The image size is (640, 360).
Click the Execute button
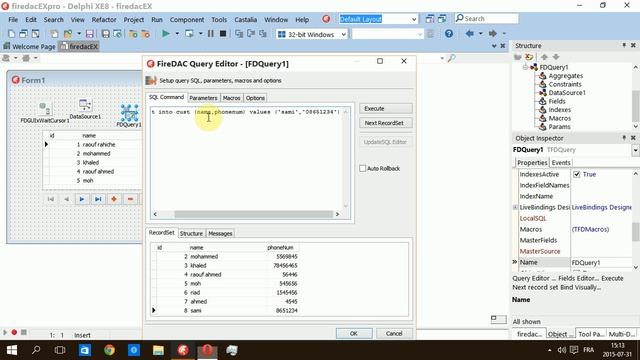tap(386, 109)
